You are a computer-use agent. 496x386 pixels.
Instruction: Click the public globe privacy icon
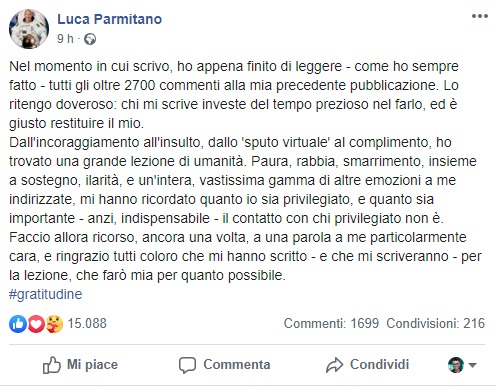[x=90, y=39]
